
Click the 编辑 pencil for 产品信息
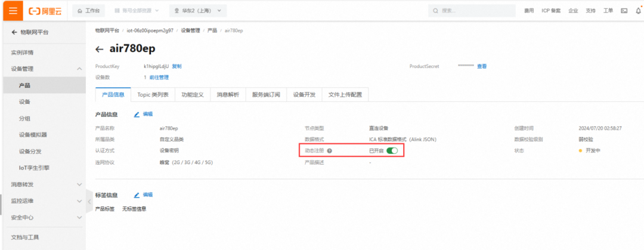coord(143,115)
